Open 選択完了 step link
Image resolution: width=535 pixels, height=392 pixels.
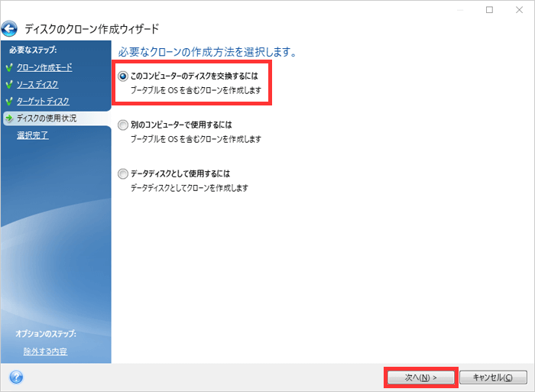pos(32,135)
